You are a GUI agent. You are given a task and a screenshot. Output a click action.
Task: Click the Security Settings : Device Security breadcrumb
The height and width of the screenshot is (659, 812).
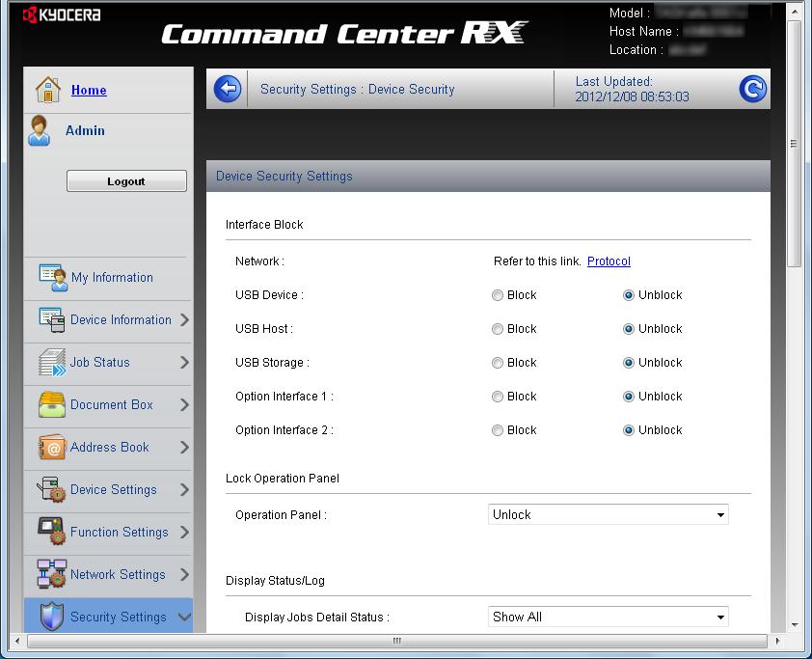click(x=358, y=89)
